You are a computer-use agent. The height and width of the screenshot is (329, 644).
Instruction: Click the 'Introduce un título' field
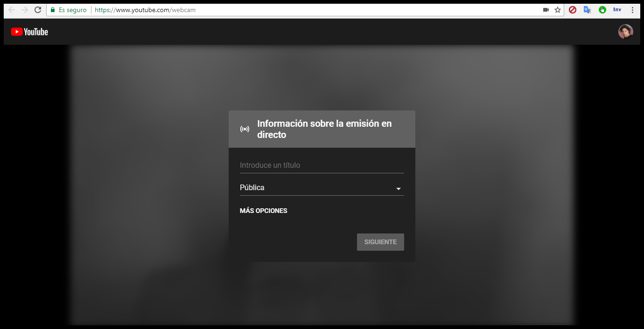pyautogui.click(x=321, y=165)
